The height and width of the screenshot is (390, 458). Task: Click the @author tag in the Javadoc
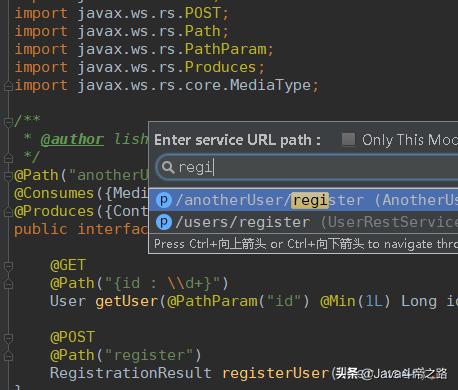(x=72, y=139)
